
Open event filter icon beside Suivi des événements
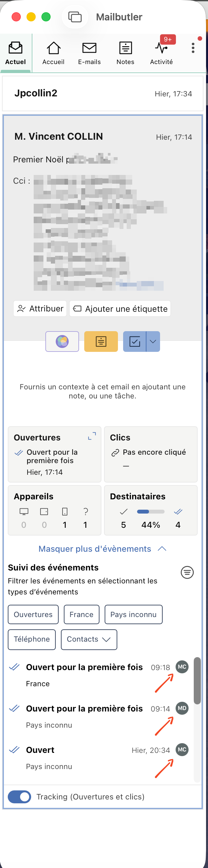[x=187, y=572]
